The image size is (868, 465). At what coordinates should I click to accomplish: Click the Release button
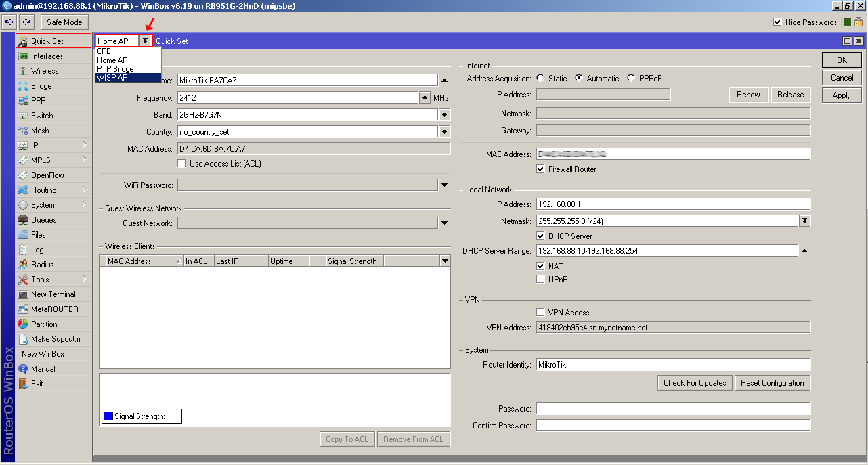pos(790,95)
